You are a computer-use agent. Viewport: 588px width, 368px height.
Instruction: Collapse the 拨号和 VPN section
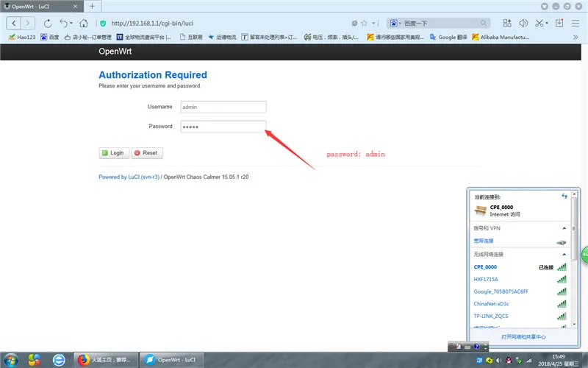[x=564, y=228]
